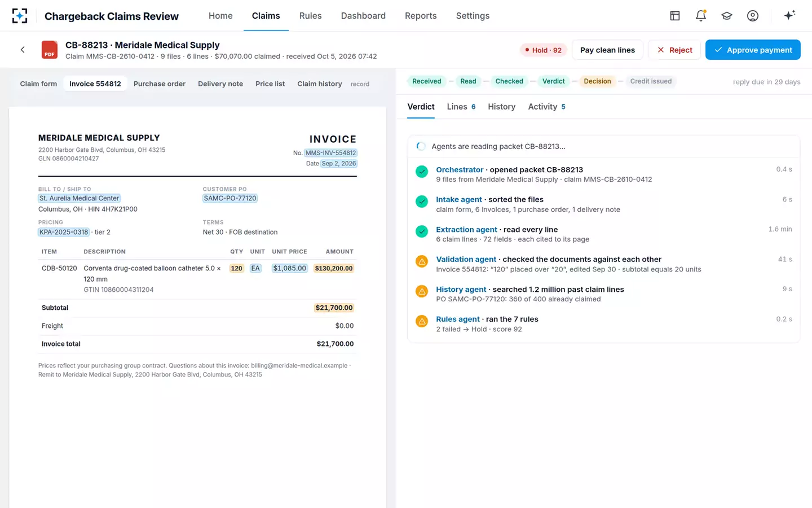Open the Extraction agent link
This screenshot has height=508, width=812.
click(466, 229)
